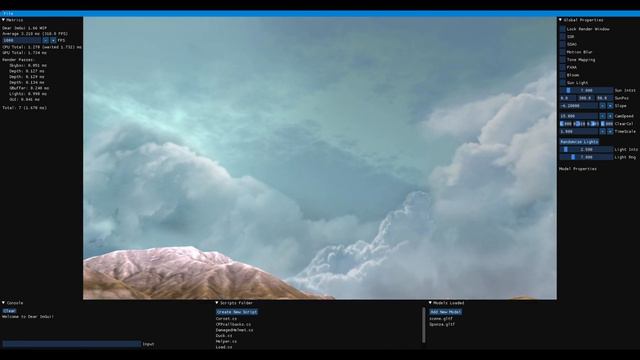This screenshot has width=640, height=360.
Task: Select the Helper.cs script
Action: [226, 341]
